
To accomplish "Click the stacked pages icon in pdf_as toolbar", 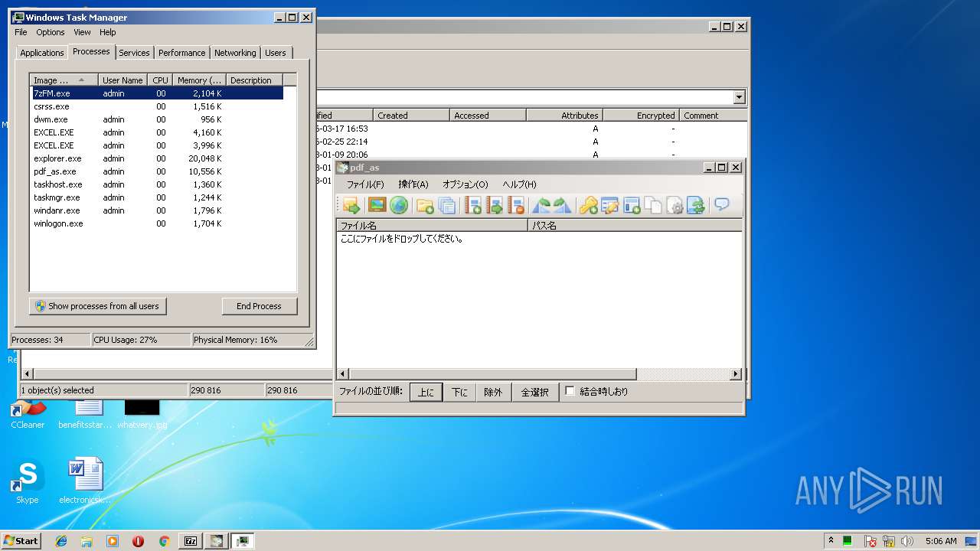I will point(448,205).
